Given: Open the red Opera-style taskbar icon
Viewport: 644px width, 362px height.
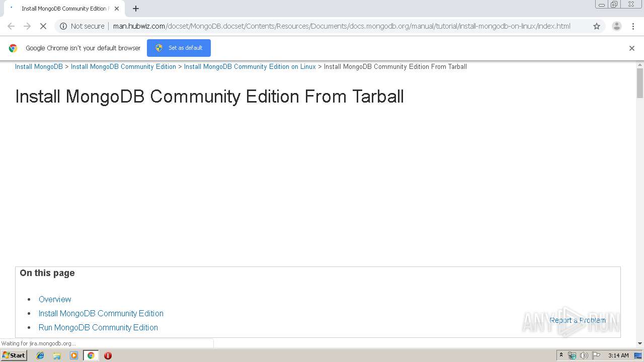Looking at the screenshot, I should (108, 355).
